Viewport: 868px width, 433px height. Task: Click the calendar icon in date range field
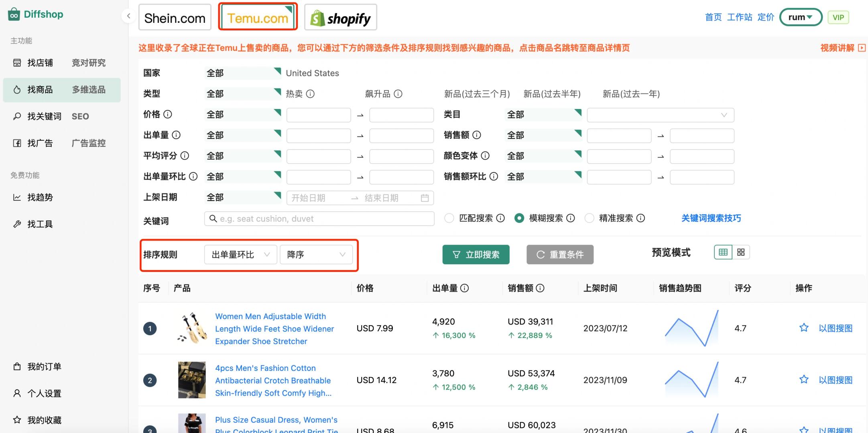tap(425, 198)
